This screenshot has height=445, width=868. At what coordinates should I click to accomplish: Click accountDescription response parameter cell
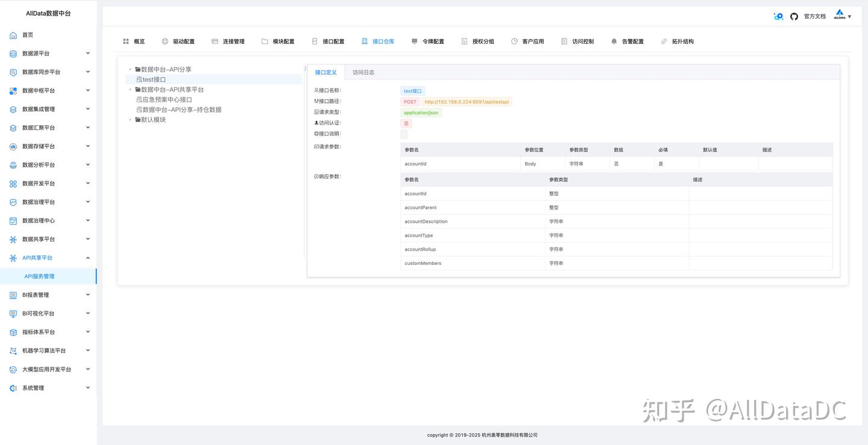(473, 222)
